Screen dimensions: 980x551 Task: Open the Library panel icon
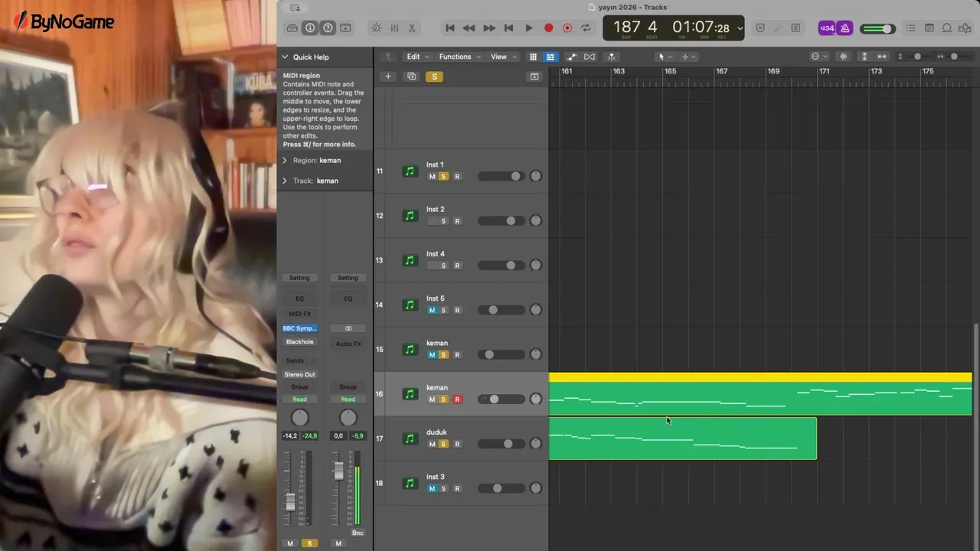(x=292, y=28)
